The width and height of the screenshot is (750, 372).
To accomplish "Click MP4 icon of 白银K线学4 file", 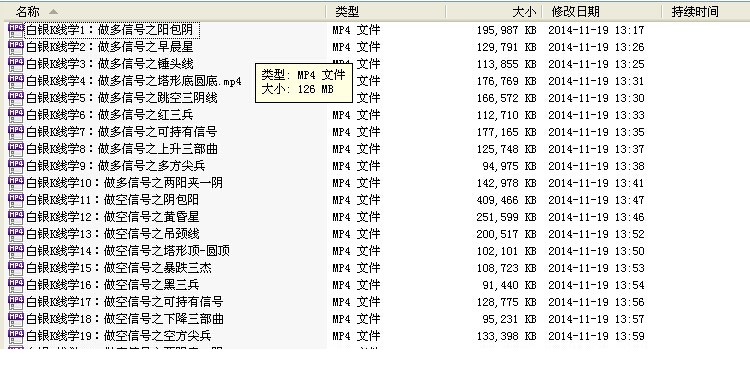I will point(16,81).
